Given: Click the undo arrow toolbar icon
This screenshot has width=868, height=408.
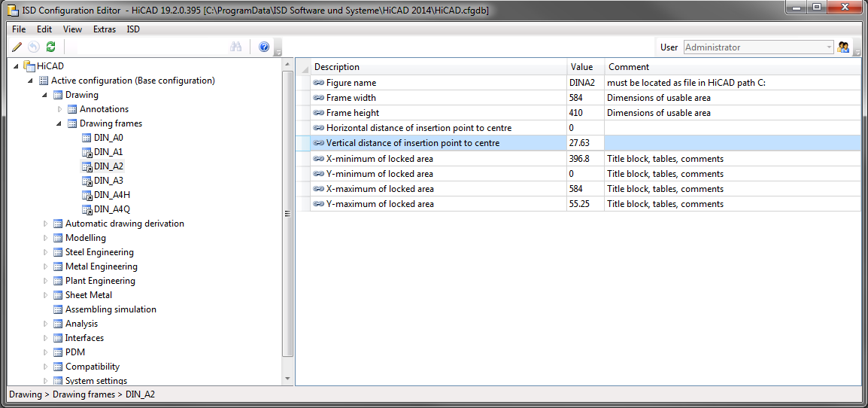Looking at the screenshot, I should (33, 47).
